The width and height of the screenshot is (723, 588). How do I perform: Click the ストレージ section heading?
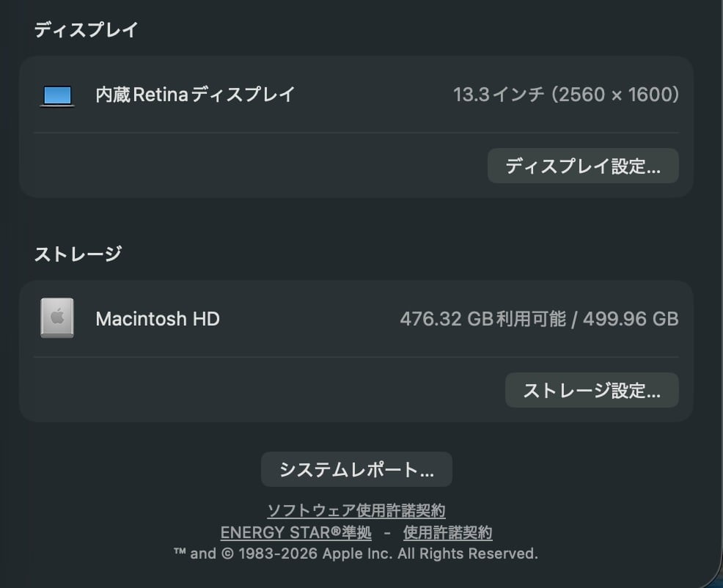(x=78, y=254)
